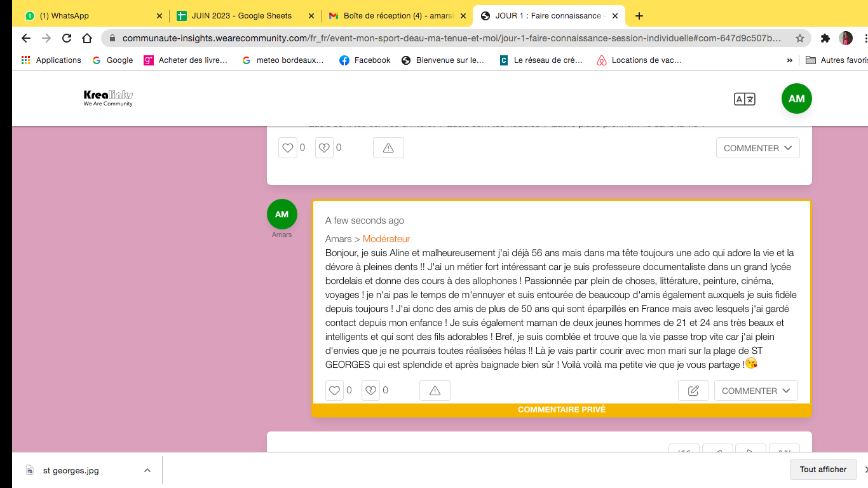868x488 pixels.
Task: Click the address bar URL
Action: point(451,38)
